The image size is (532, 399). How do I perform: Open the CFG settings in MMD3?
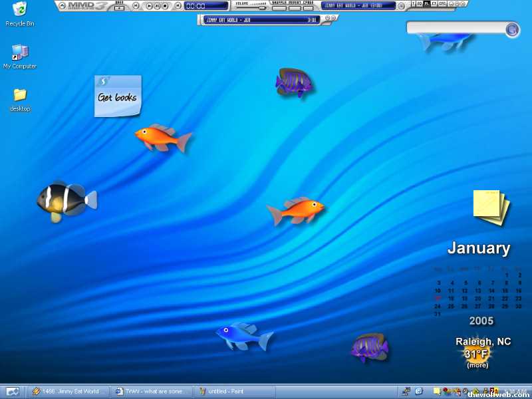pyautogui.click(x=442, y=3)
